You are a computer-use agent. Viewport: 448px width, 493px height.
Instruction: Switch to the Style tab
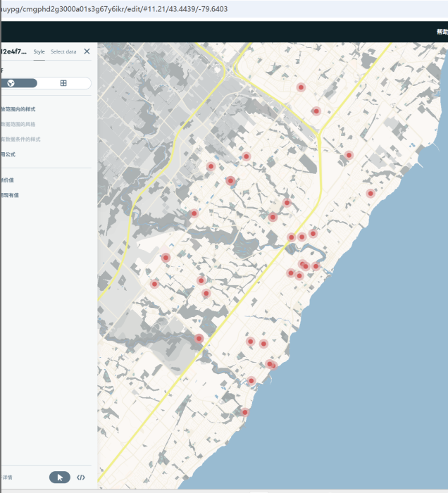pos(39,51)
